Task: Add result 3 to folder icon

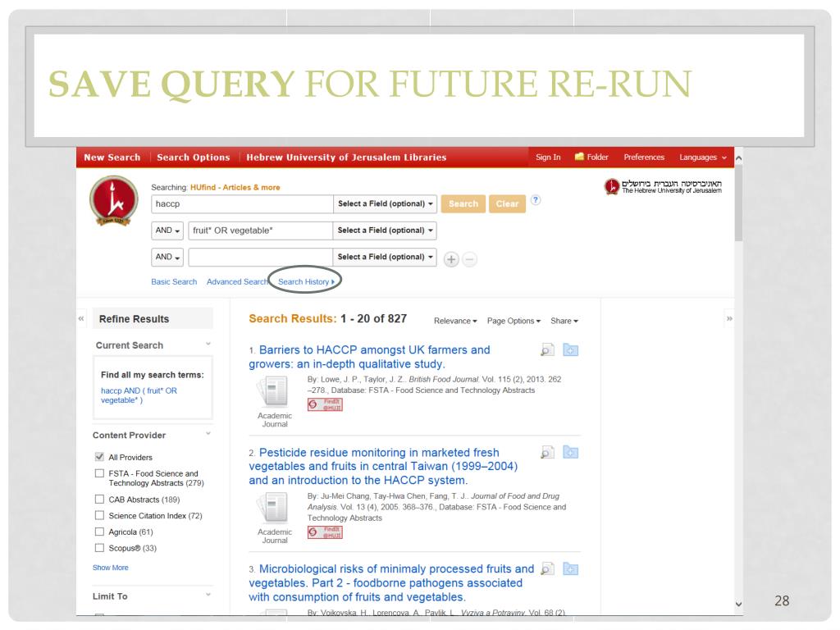Action: 571,569
